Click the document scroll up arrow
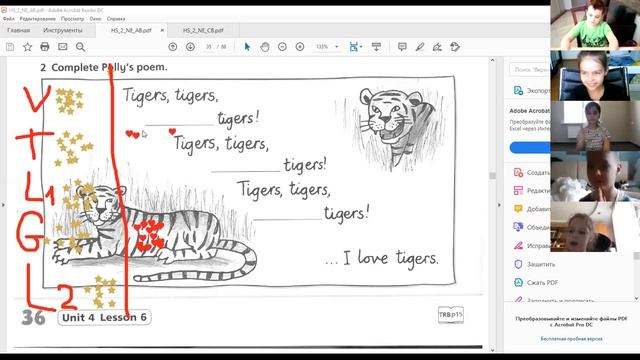This screenshot has width=640, height=360. point(492,60)
